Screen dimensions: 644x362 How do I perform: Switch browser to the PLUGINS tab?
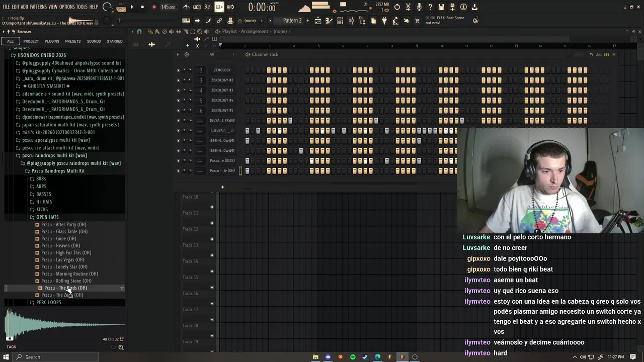tap(52, 41)
